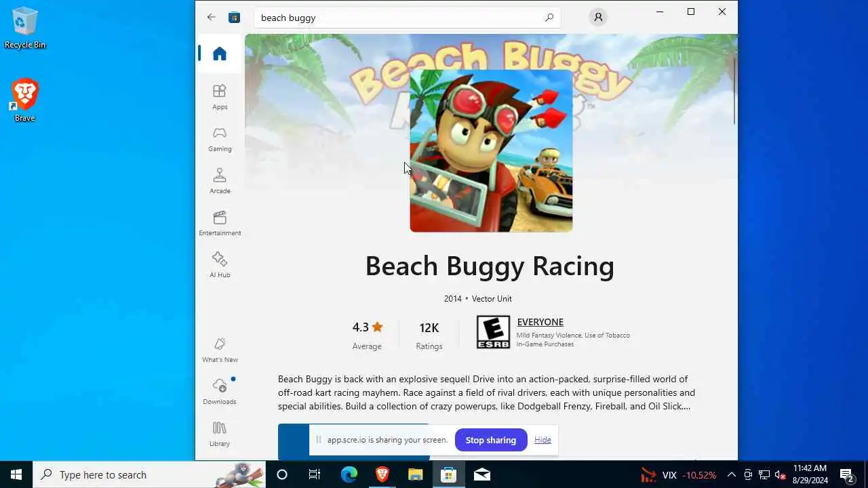This screenshot has width=868, height=488.
Task: Click the Beach Buggy Racing game artwork
Action: (491, 150)
